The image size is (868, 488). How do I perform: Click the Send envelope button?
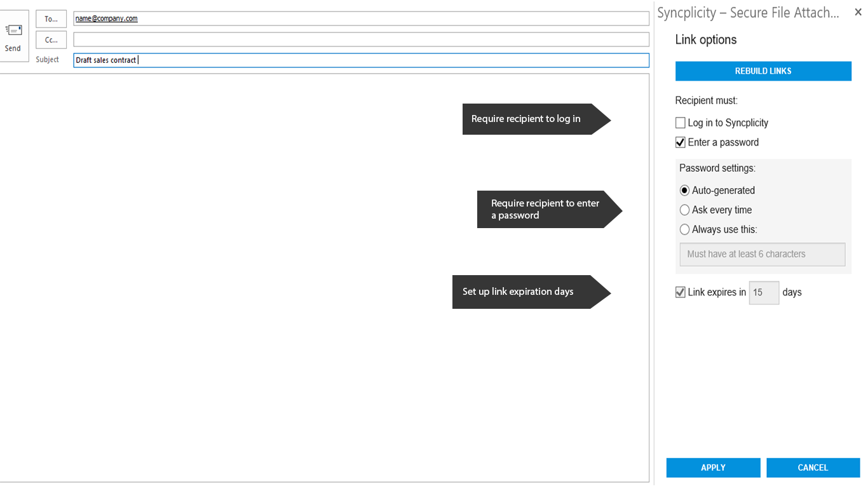tap(13, 36)
